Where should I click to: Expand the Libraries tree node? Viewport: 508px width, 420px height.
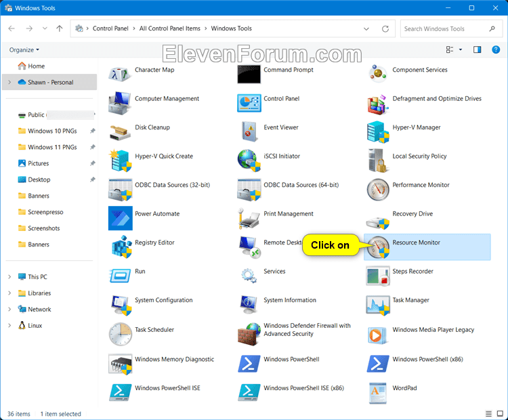point(9,293)
